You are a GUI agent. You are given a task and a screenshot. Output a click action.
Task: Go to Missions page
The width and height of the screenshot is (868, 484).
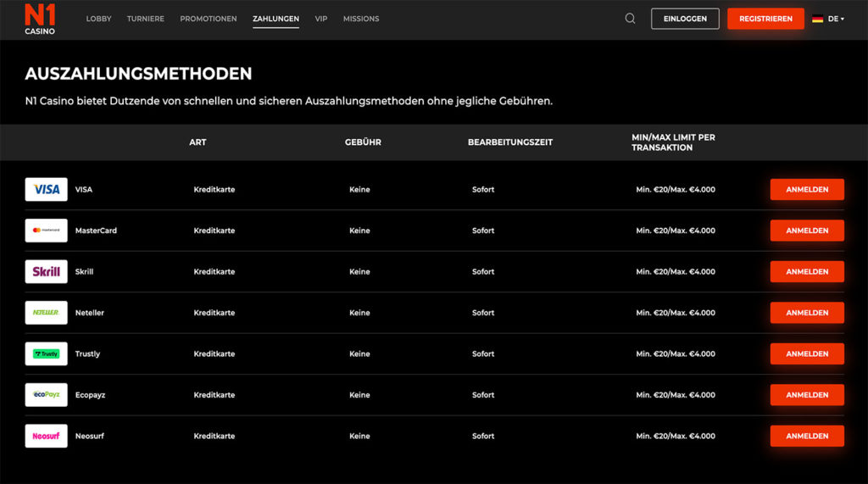pos(361,19)
